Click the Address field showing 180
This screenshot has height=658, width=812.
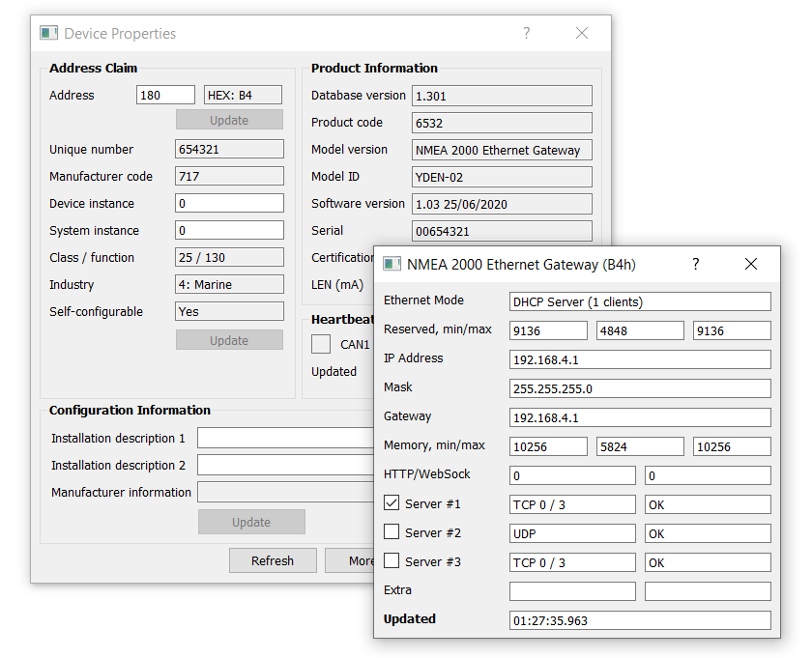(165, 96)
